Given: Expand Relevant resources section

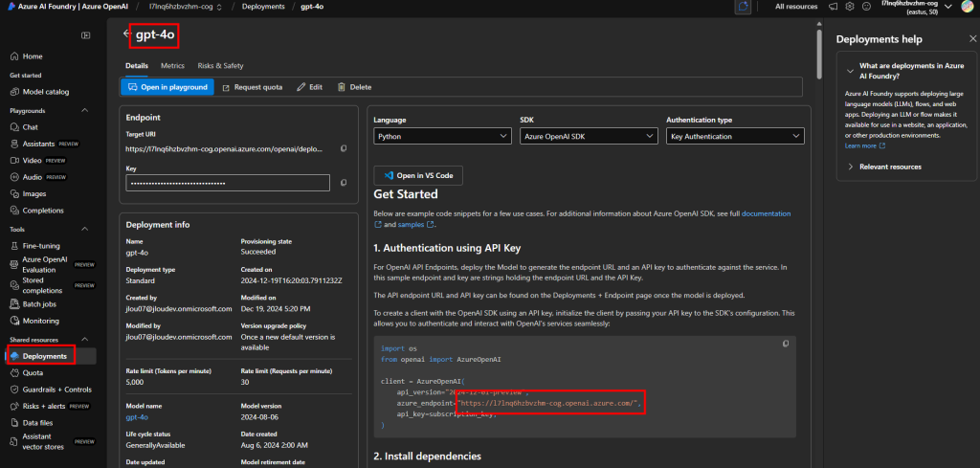Looking at the screenshot, I should 850,167.
